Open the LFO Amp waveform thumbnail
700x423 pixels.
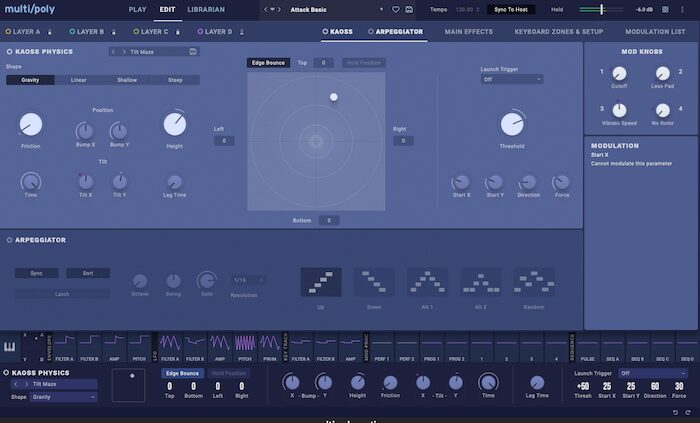click(x=220, y=347)
